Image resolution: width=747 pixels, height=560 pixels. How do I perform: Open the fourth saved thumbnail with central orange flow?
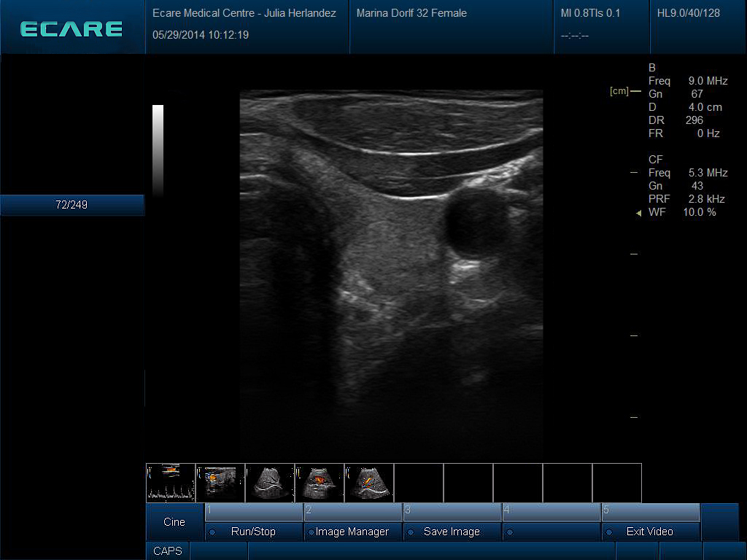tap(320, 483)
